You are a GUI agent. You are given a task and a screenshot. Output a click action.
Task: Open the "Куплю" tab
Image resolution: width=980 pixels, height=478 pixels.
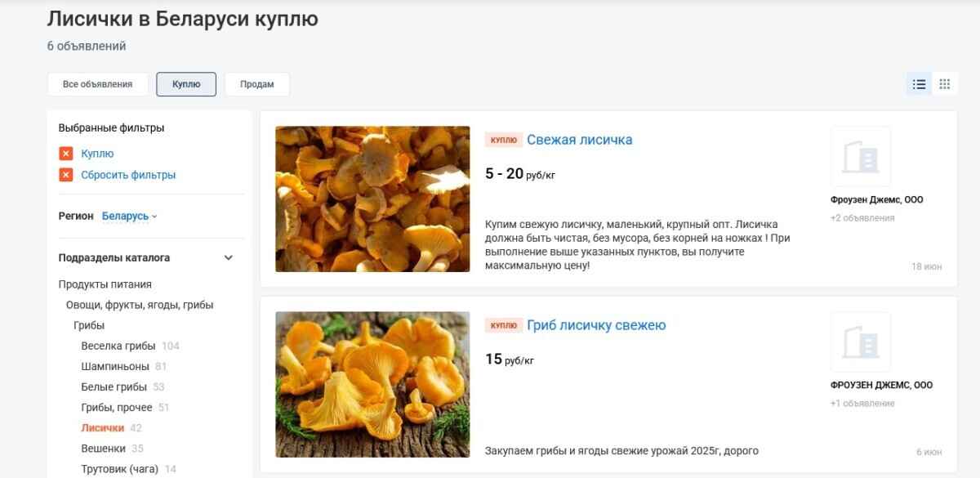click(186, 84)
